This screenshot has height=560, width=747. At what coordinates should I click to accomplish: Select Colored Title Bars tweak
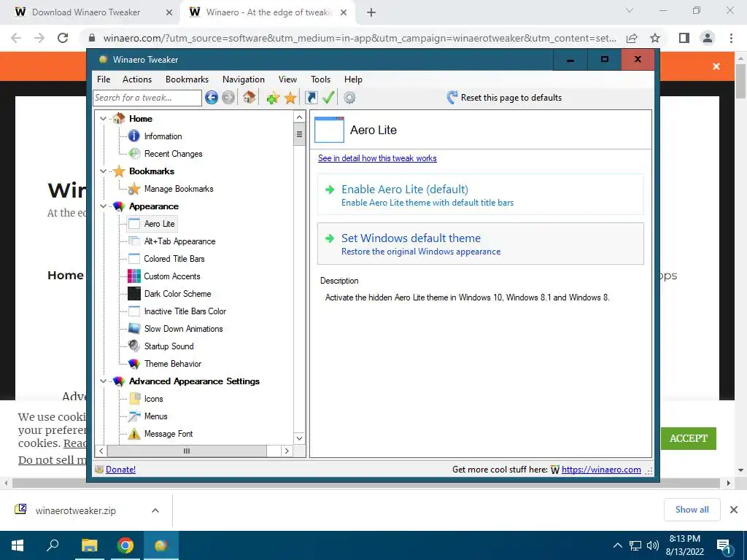[x=174, y=259]
